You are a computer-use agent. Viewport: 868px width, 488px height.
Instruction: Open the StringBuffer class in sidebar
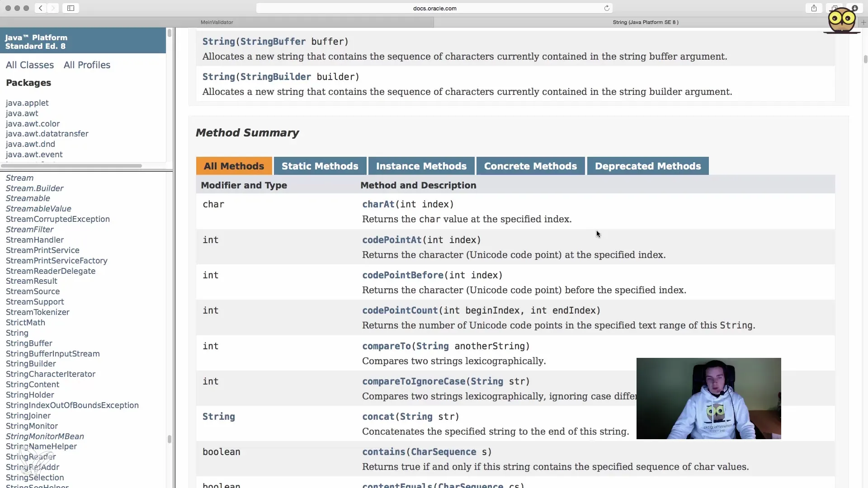(29, 343)
